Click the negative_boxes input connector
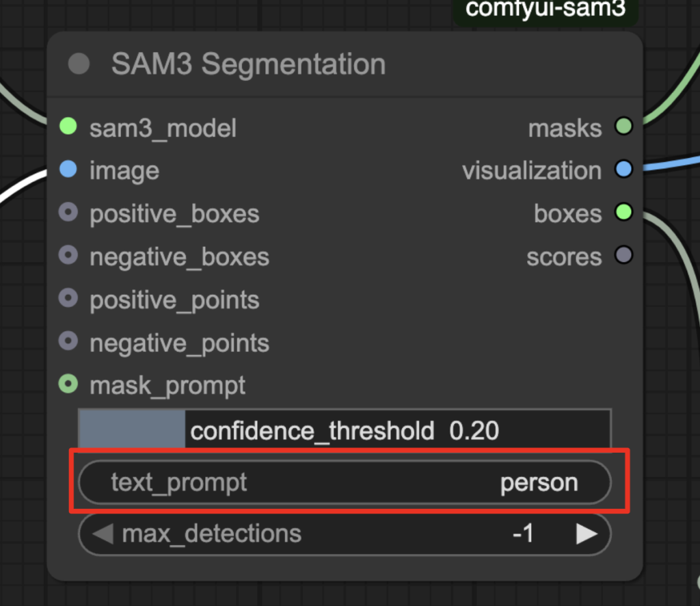The image size is (700, 606). coord(68,256)
